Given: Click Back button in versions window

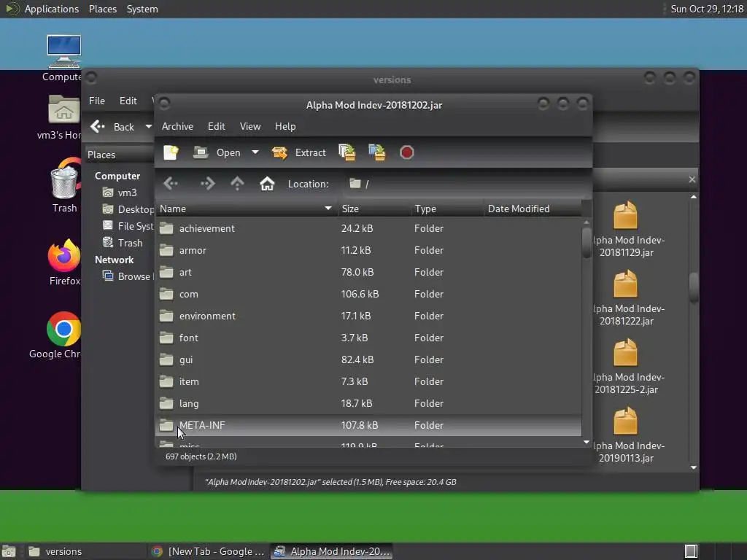Looking at the screenshot, I should (113, 127).
